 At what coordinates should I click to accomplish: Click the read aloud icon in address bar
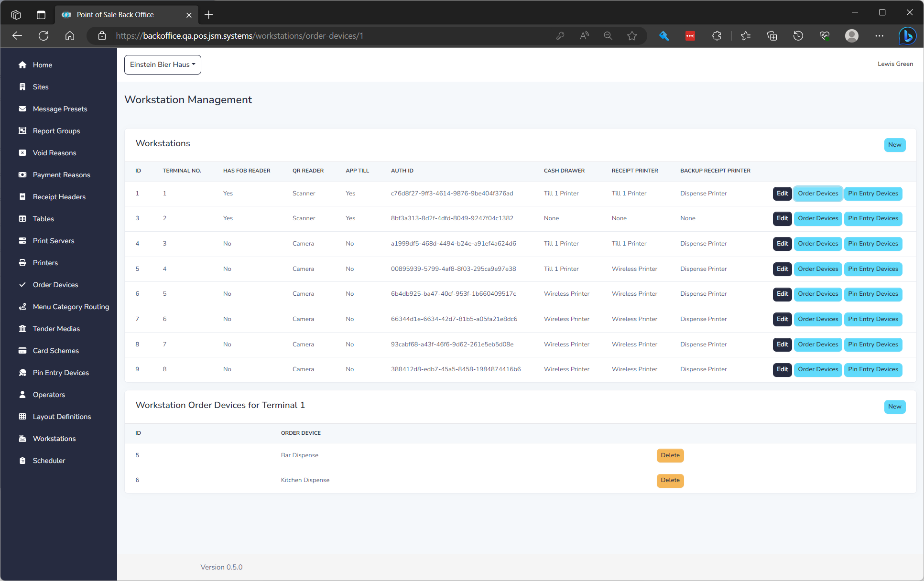coord(584,36)
